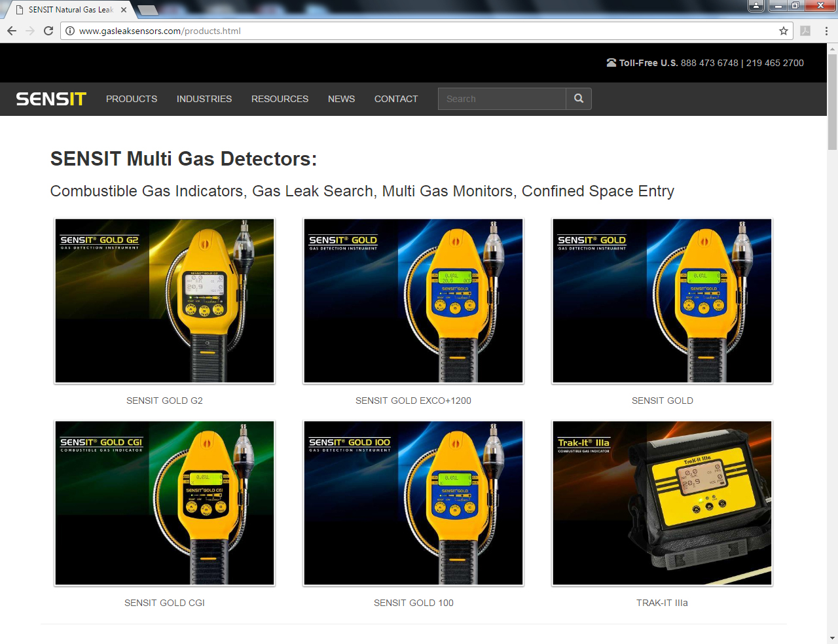
Task: Go to the NEWS page
Action: (341, 99)
